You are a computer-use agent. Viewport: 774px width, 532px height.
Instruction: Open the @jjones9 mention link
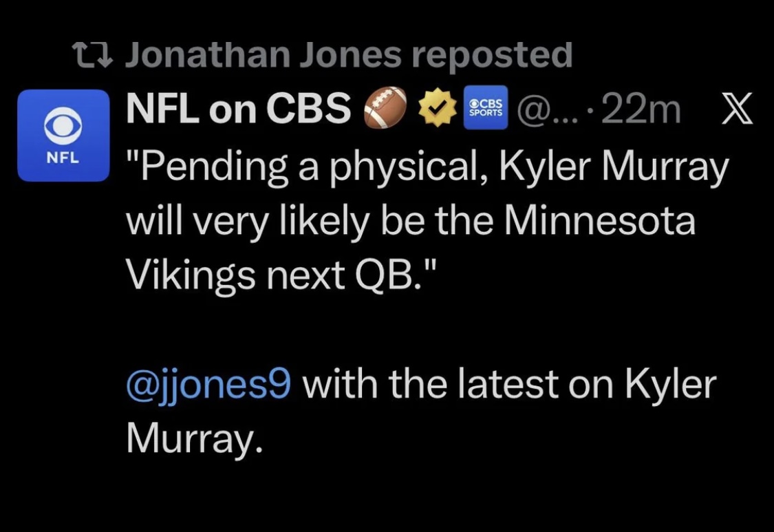(x=208, y=384)
